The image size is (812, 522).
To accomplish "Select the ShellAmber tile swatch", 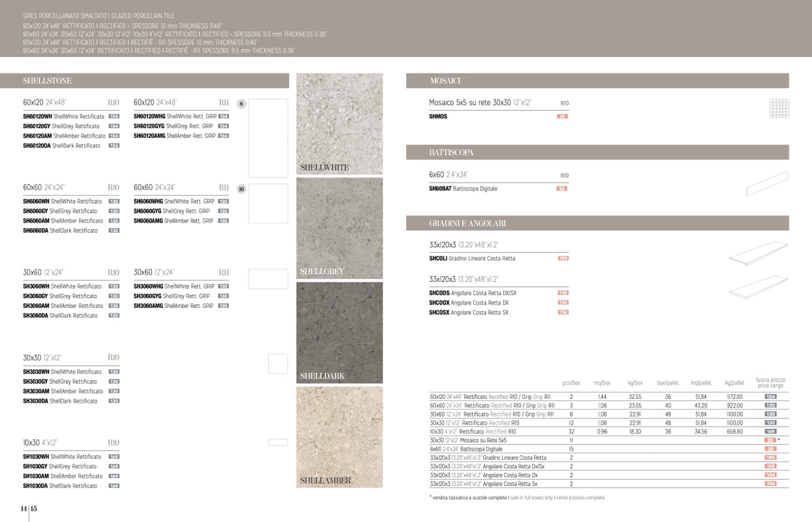I will tap(340, 436).
